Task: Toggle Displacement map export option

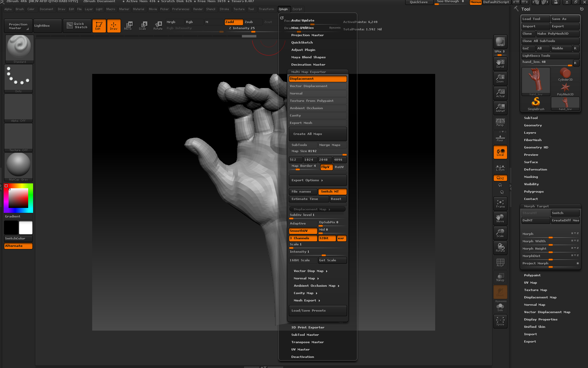Action: 318,79
